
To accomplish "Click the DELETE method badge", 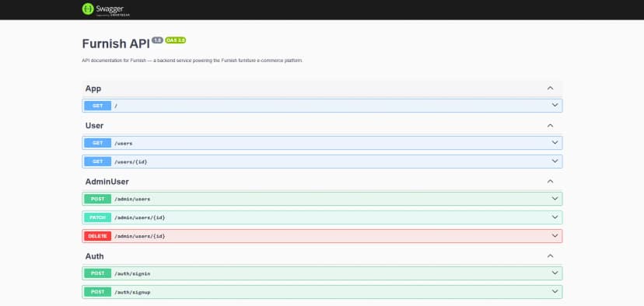I will 98,236.
